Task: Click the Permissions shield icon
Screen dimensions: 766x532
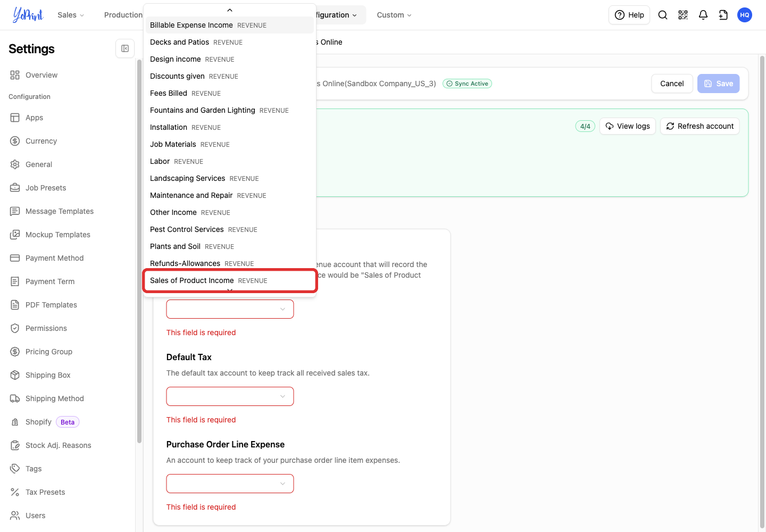Action: [15, 328]
